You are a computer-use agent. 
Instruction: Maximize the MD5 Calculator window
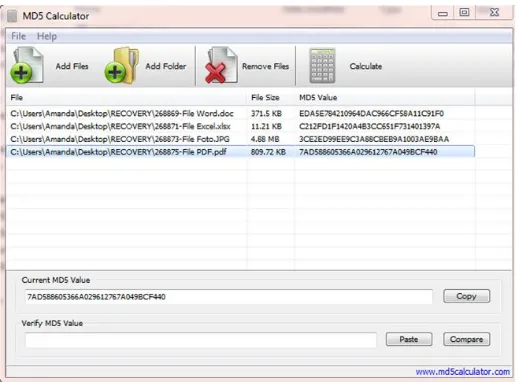464,13
